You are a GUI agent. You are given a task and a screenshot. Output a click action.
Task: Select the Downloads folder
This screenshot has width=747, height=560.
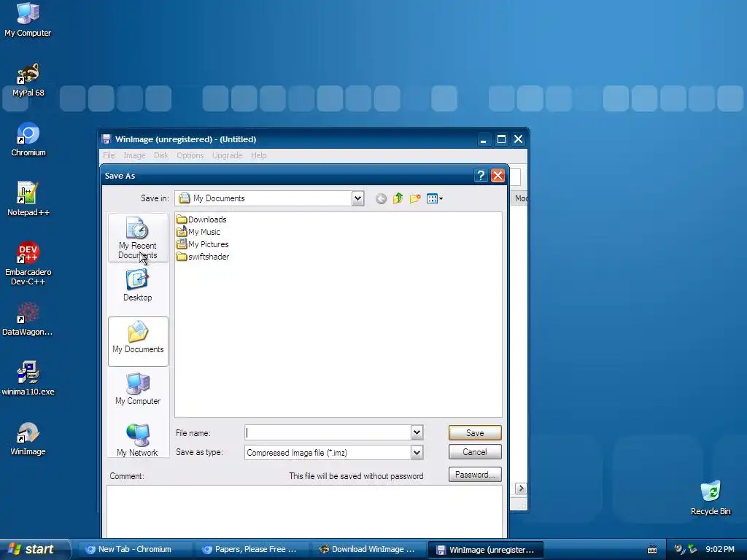coord(201,219)
